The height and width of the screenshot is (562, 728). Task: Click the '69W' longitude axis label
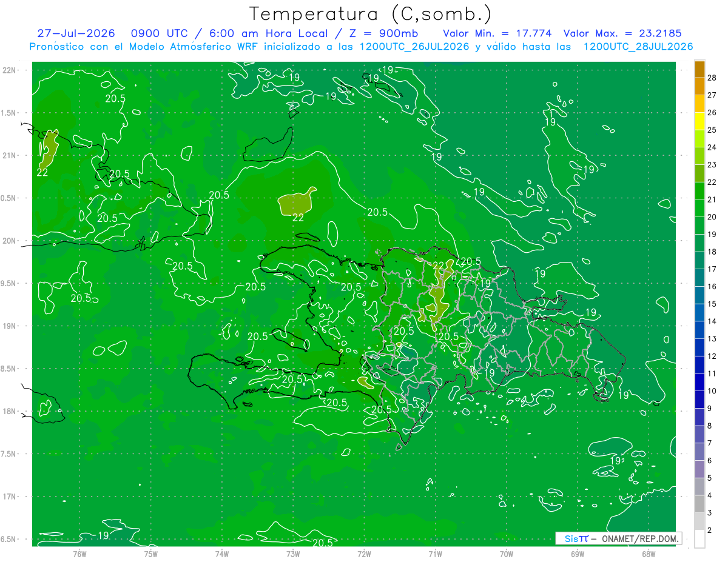577,554
